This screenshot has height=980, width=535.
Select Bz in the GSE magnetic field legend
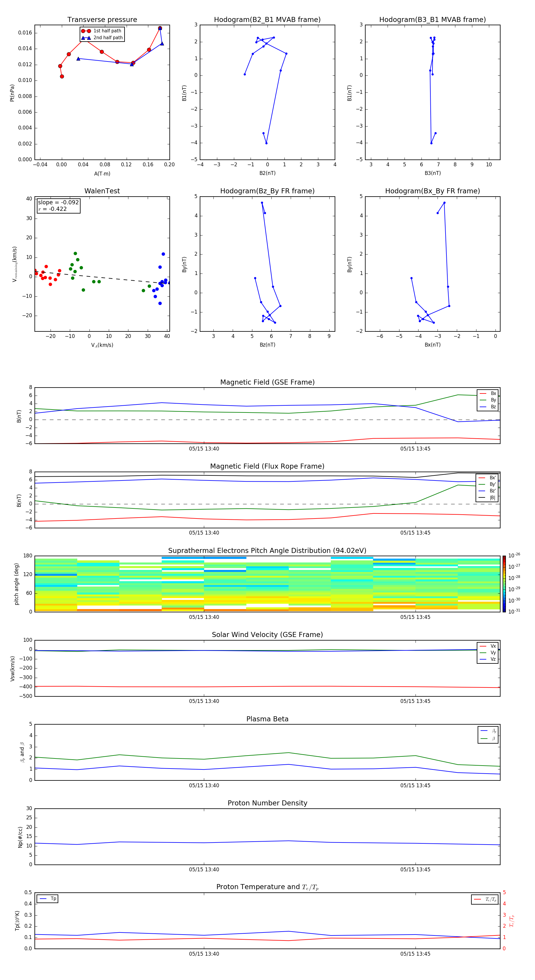coord(488,407)
